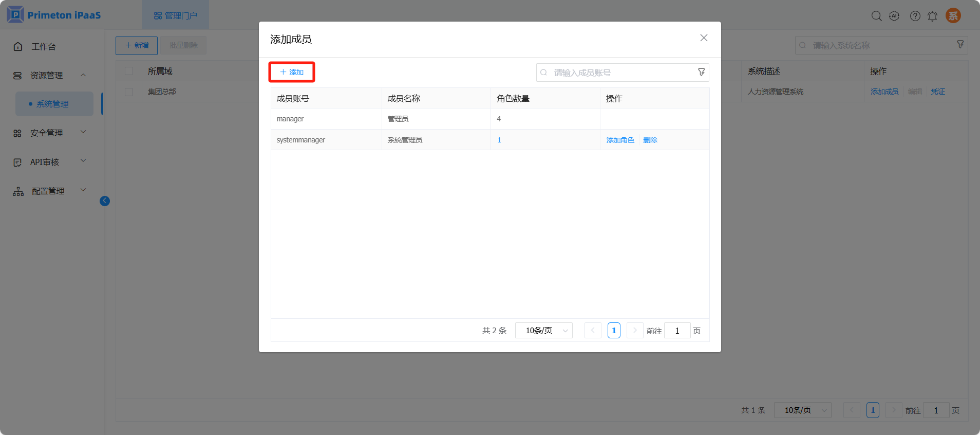
Task: Click 添加角色 link for systemmanager
Action: (x=620, y=140)
